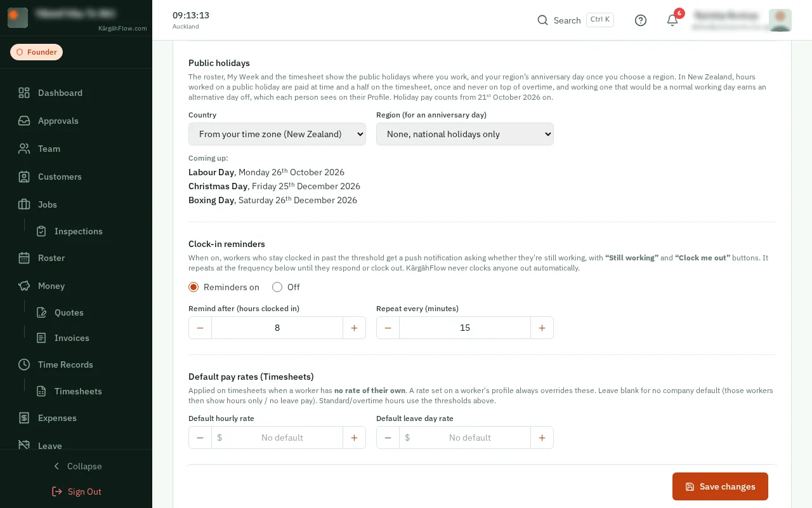Image resolution: width=812 pixels, height=508 pixels.
Task: Click the Approvals inbox icon
Action: point(24,121)
